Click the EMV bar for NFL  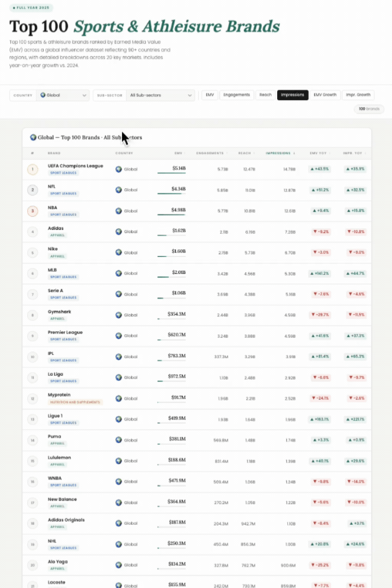(x=171, y=194)
